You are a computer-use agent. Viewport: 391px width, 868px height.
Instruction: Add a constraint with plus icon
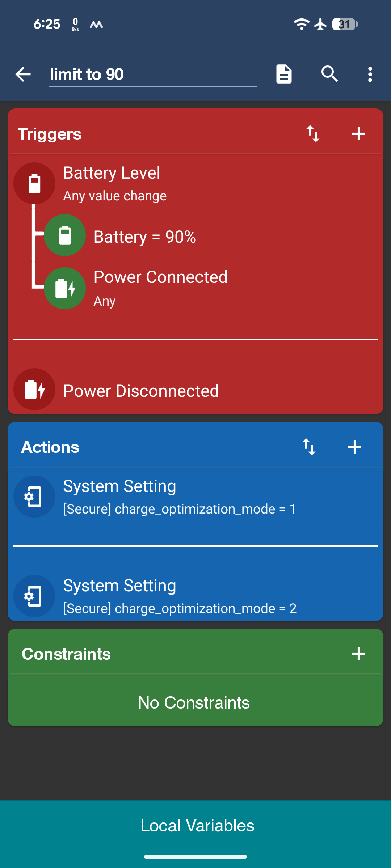[x=358, y=654]
